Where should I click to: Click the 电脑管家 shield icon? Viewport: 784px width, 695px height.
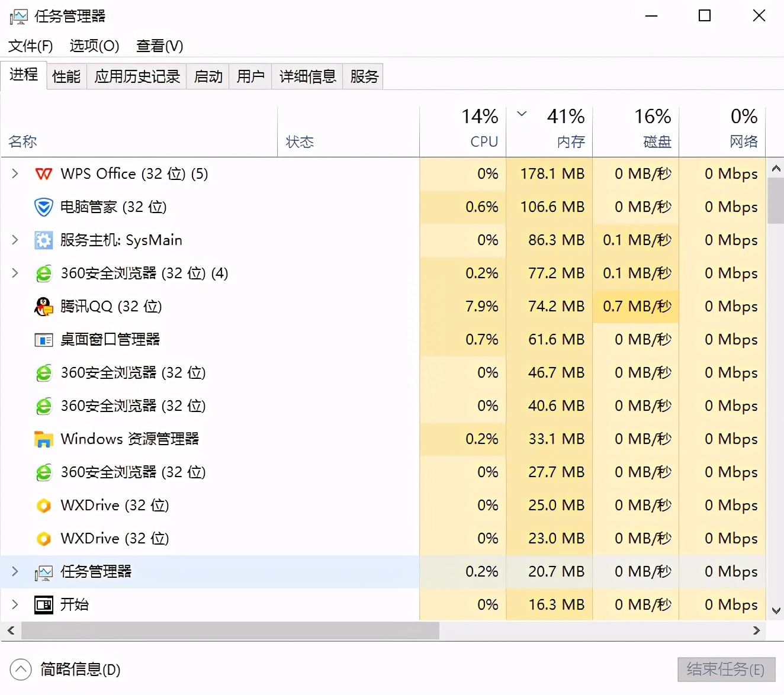tap(44, 207)
